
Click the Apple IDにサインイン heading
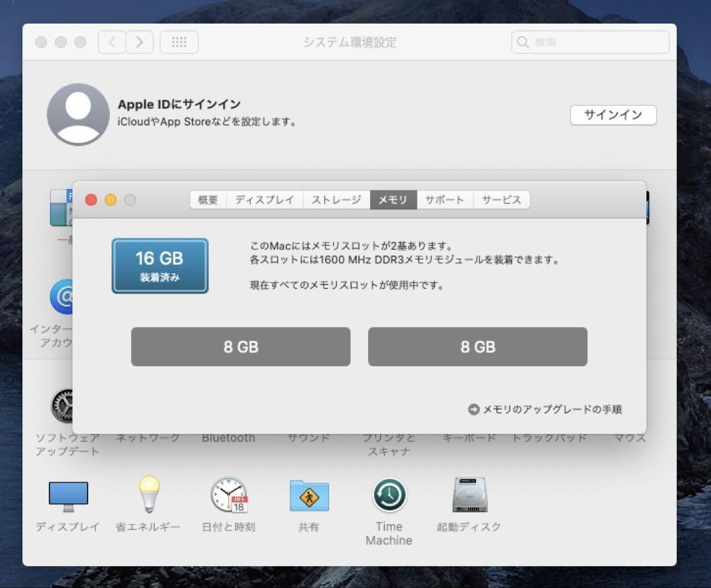pyautogui.click(x=179, y=104)
